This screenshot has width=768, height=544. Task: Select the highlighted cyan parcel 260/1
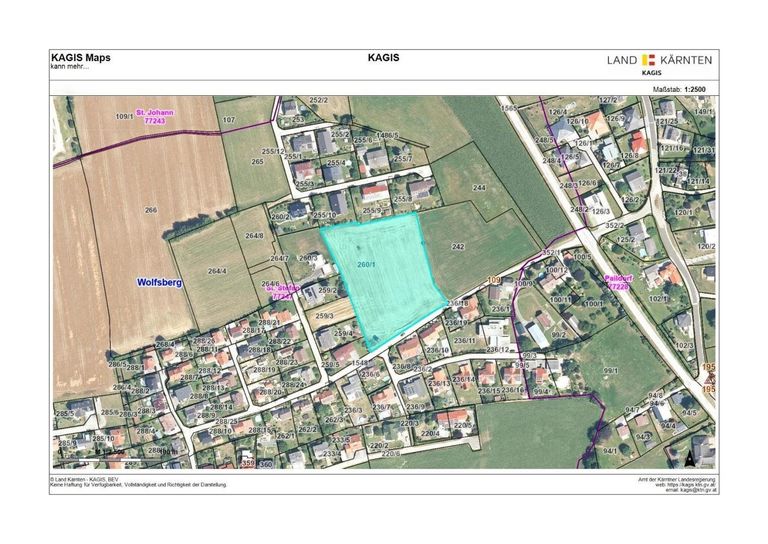click(383, 275)
